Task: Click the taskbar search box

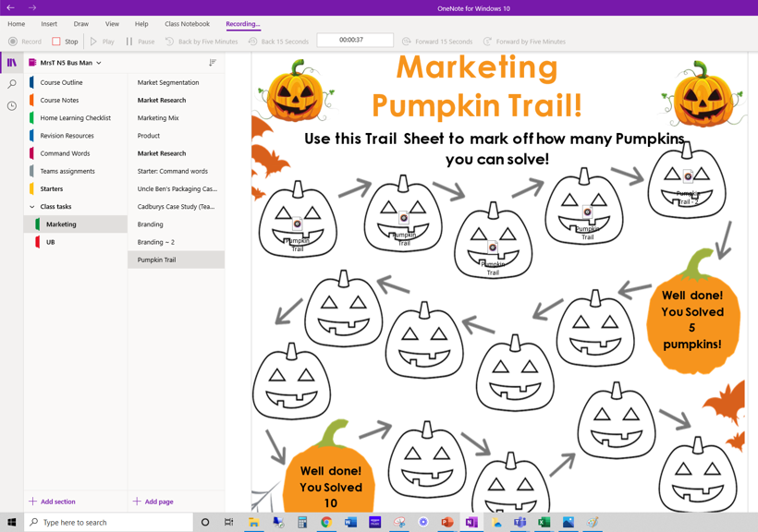Action: click(x=109, y=523)
